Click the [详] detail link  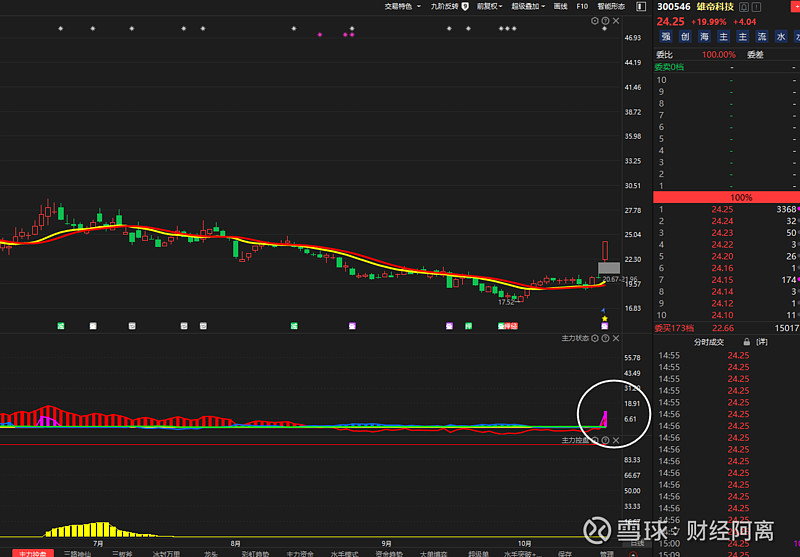coord(762,341)
